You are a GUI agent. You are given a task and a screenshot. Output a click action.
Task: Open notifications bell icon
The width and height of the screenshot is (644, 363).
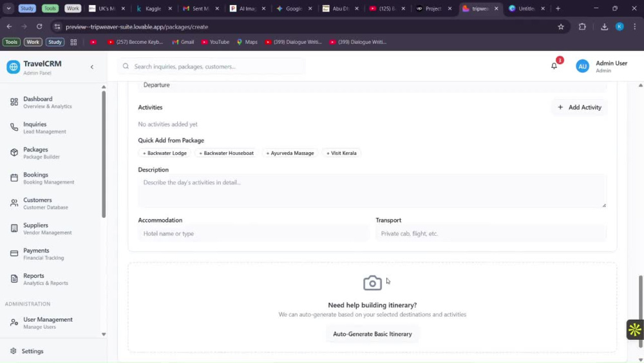[x=554, y=66]
